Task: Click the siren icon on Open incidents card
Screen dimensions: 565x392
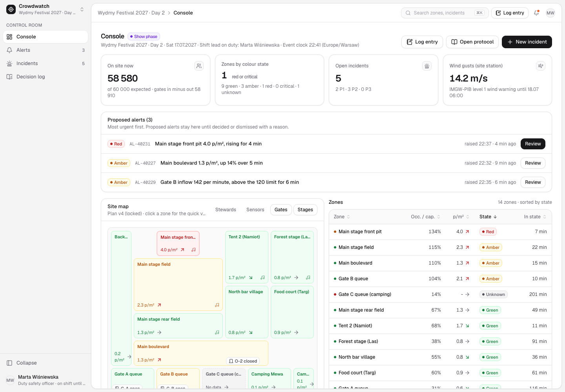Action: click(427, 66)
